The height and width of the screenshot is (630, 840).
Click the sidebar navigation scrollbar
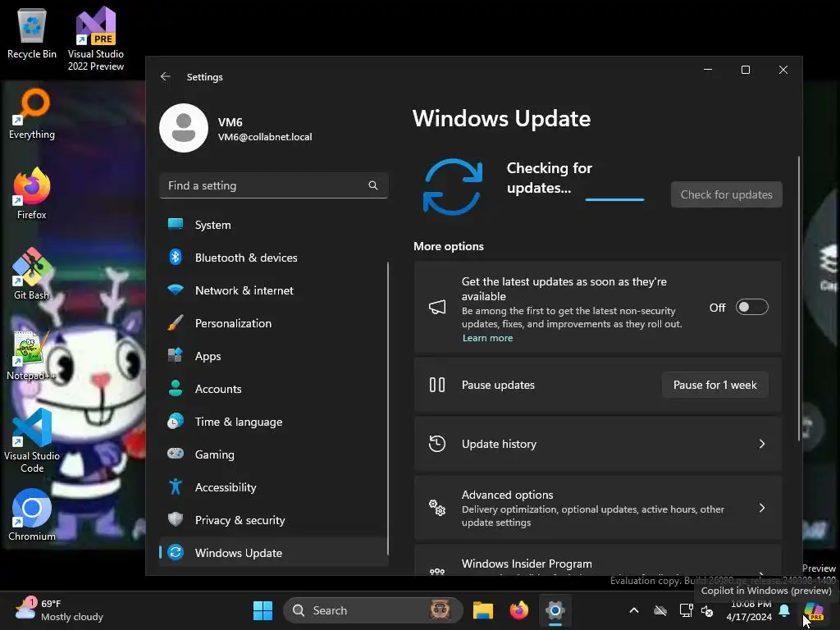click(x=388, y=409)
